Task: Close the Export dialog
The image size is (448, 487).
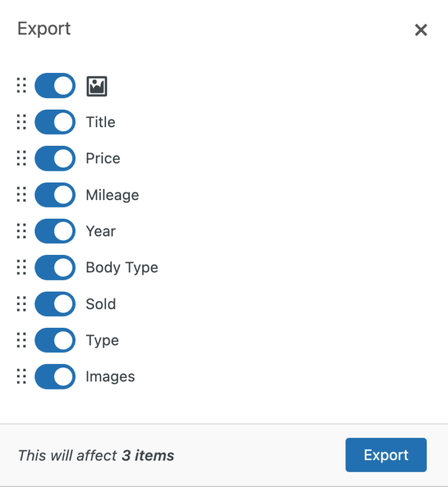Action: (421, 30)
